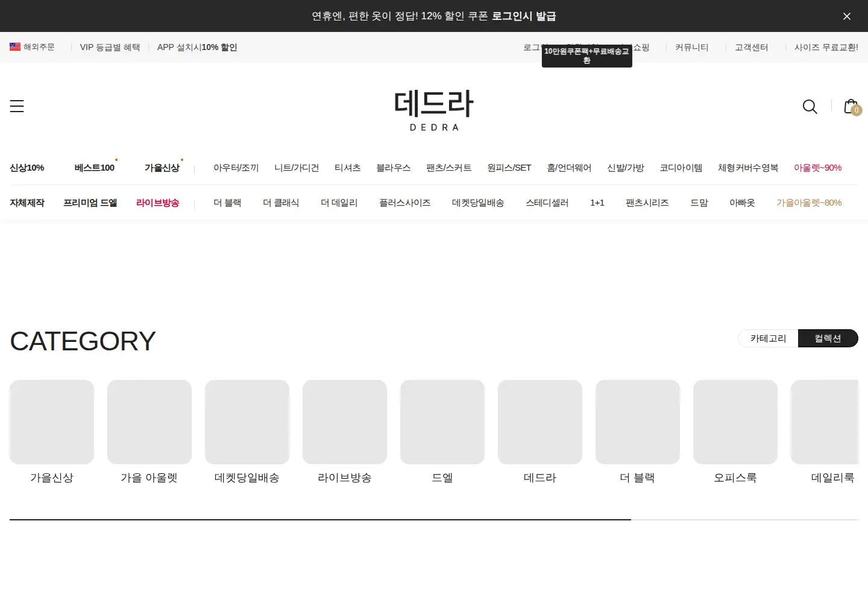Select 가을신상 menu
This screenshot has height=603, width=868.
point(162,168)
